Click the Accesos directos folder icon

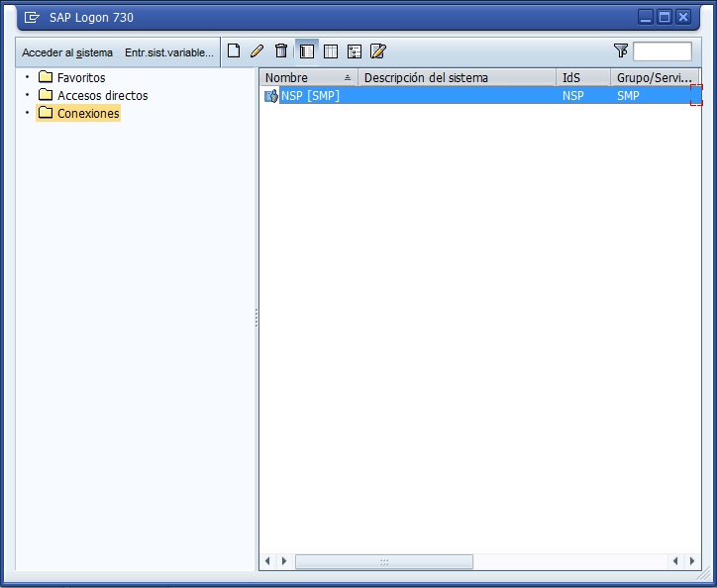tap(46, 94)
